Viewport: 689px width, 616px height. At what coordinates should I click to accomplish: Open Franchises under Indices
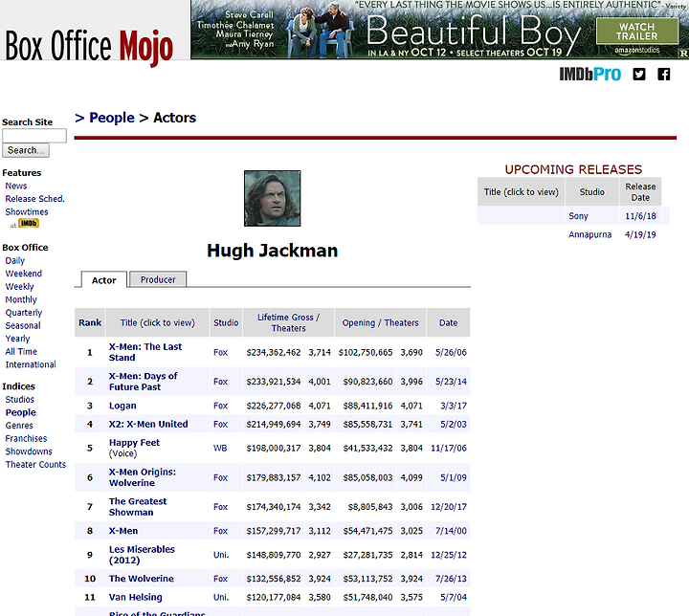26,438
